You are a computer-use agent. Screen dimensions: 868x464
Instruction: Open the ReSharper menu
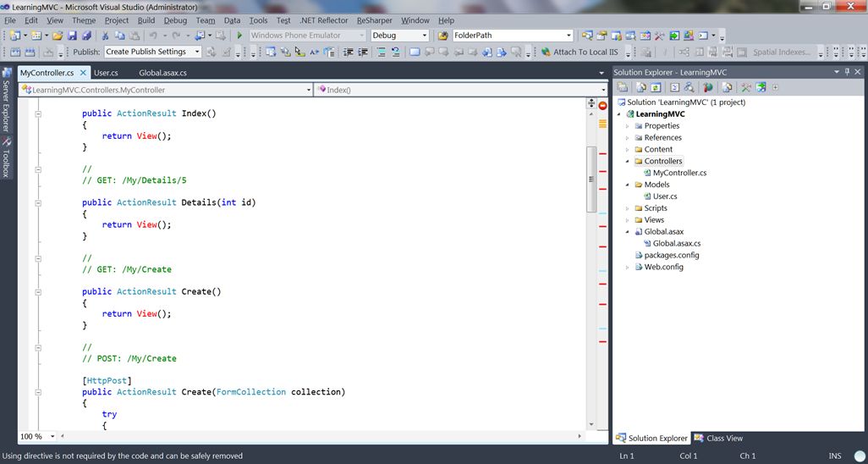(374, 20)
